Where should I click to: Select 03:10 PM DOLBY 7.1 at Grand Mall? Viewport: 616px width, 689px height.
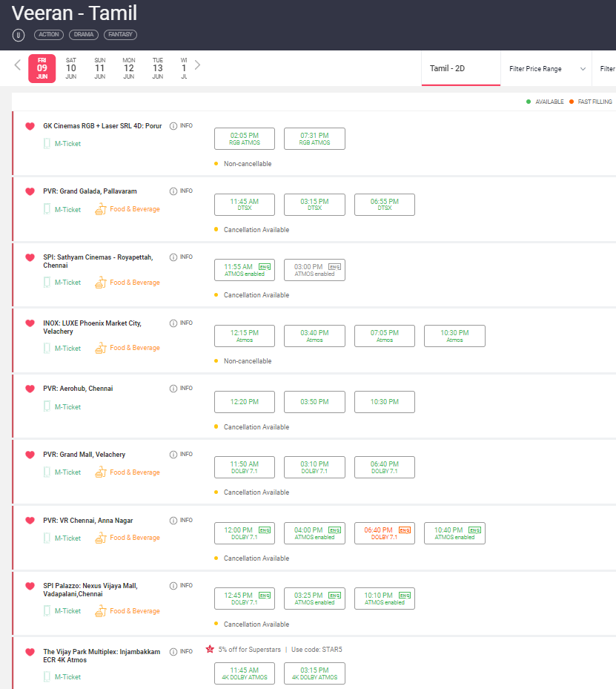tap(314, 467)
